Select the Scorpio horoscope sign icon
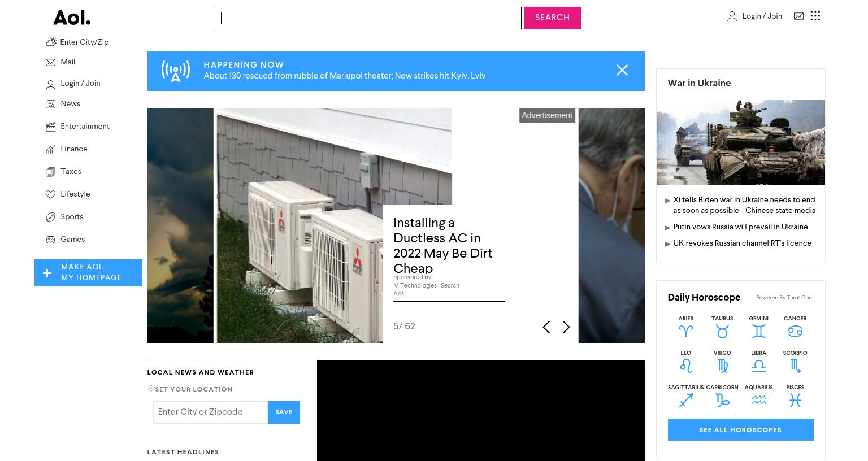This screenshot has width=868, height=461. [795, 366]
